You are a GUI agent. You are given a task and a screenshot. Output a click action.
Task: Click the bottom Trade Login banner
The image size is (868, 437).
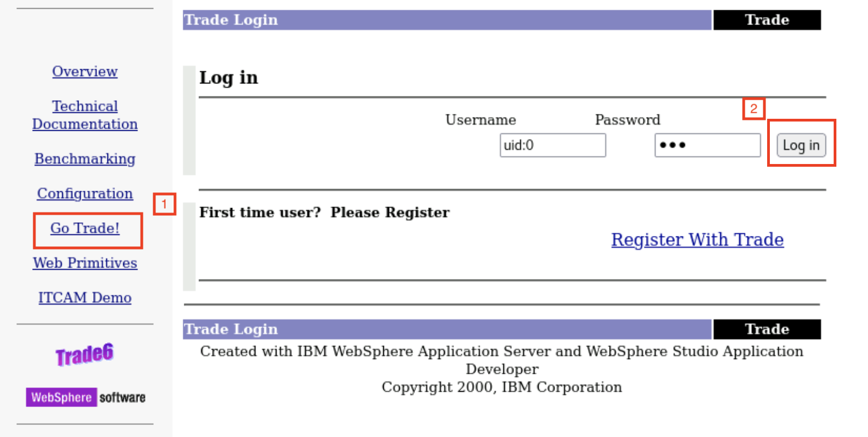[447, 329]
